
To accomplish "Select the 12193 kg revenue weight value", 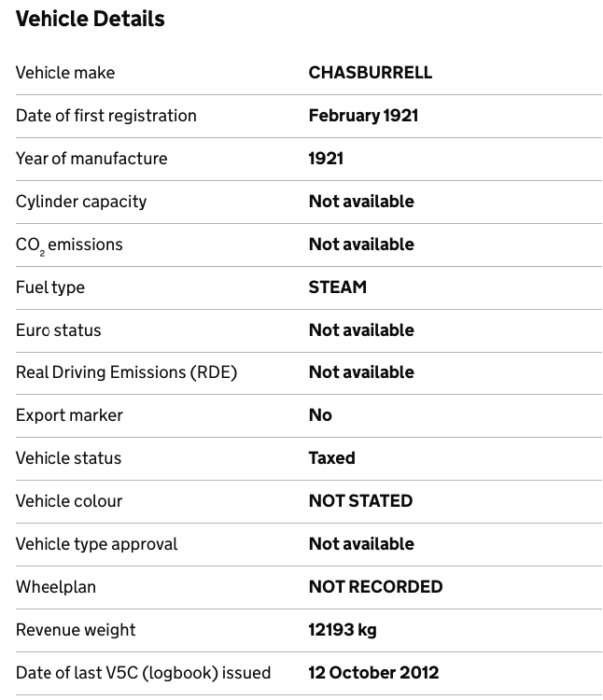I will (x=343, y=630).
